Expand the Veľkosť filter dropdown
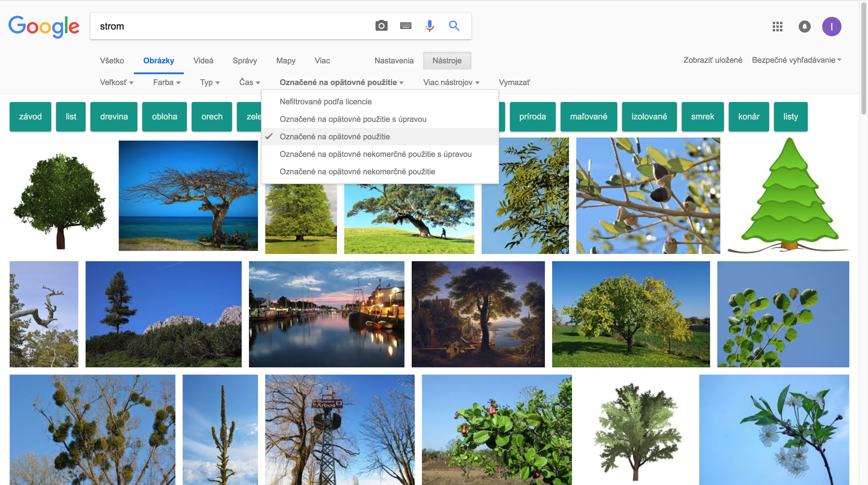868x485 pixels. pyautogui.click(x=117, y=82)
